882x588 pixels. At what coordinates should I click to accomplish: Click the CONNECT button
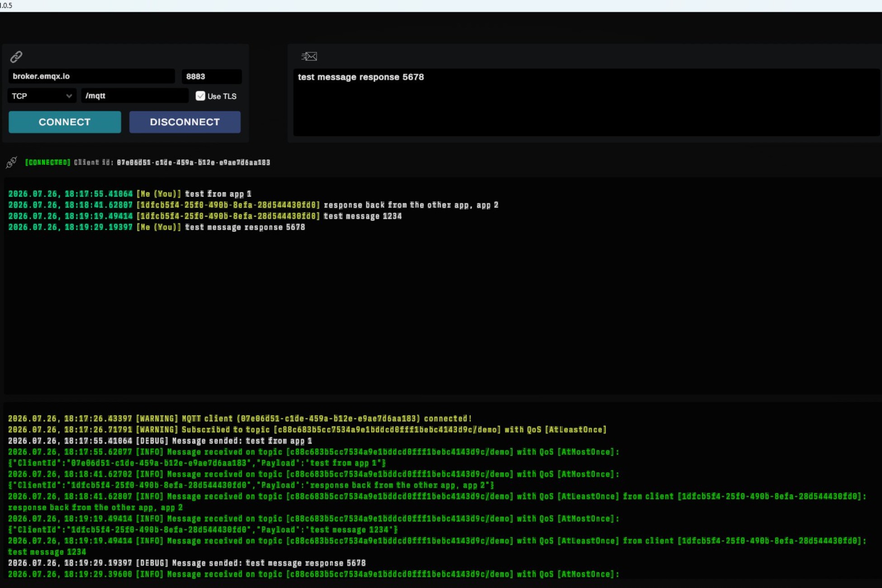click(65, 122)
